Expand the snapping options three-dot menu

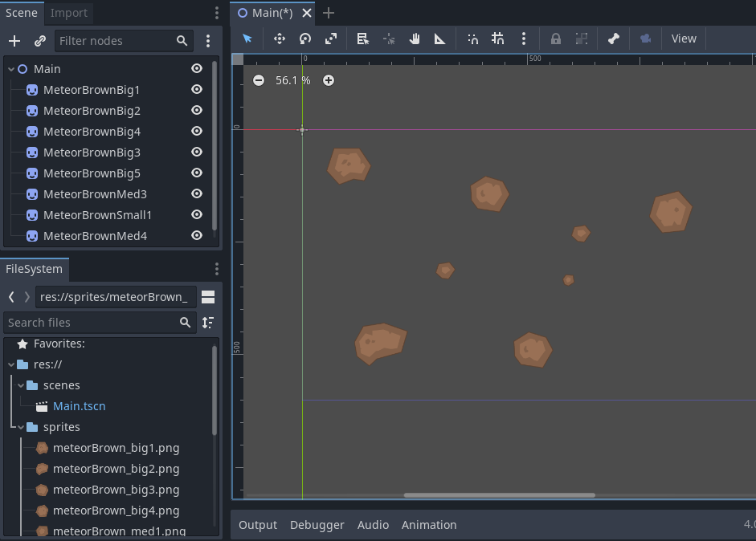click(524, 39)
